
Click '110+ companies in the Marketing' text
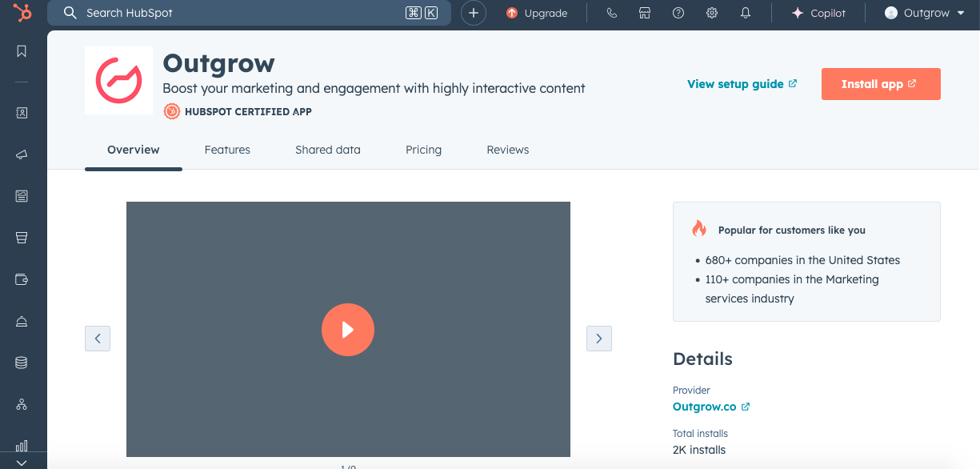(x=792, y=279)
